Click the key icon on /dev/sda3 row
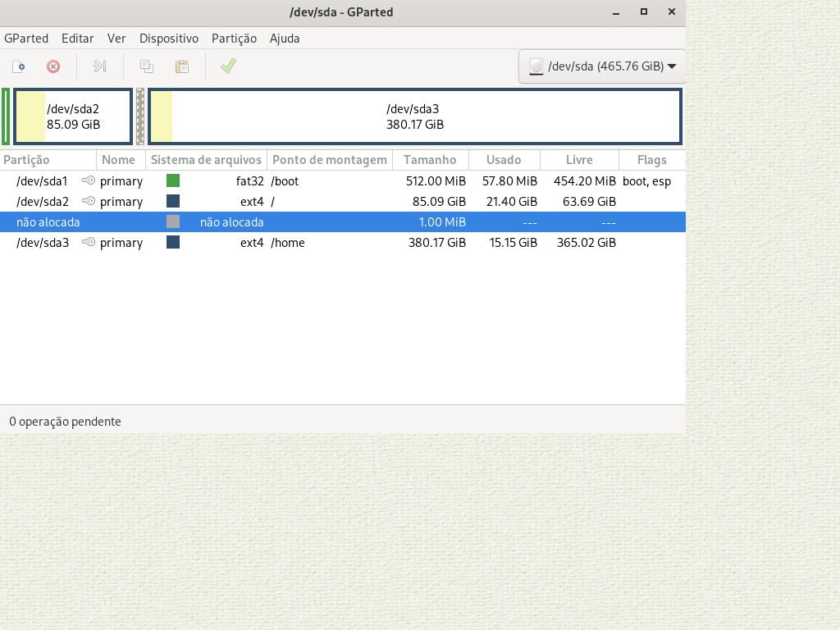This screenshot has height=630, width=840. pos(89,243)
